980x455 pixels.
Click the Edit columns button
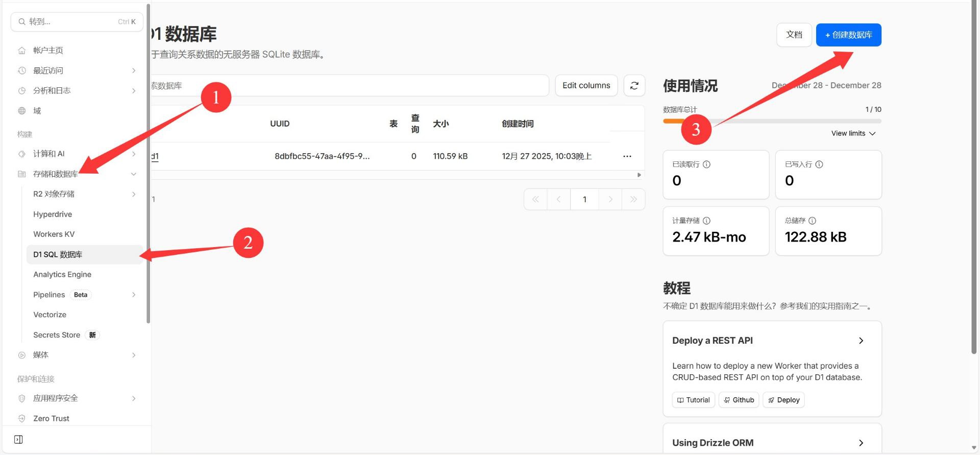[x=586, y=86]
